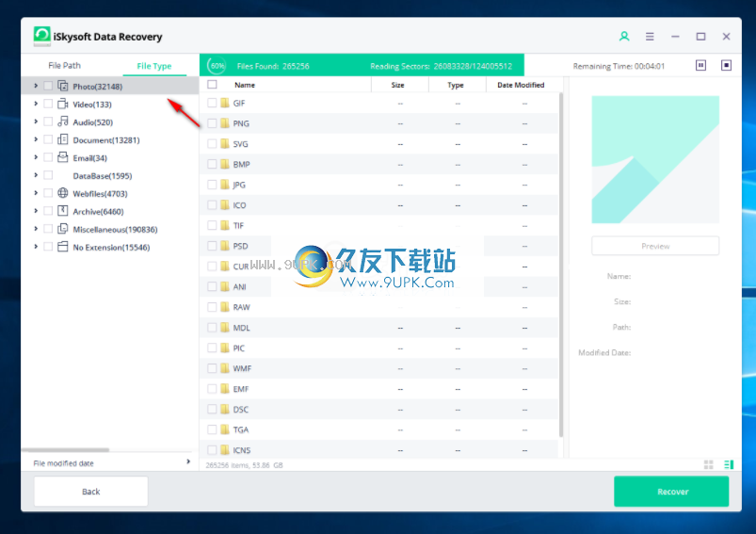Click the Email category icon
Viewport: 756px width, 534px height.
click(x=63, y=157)
